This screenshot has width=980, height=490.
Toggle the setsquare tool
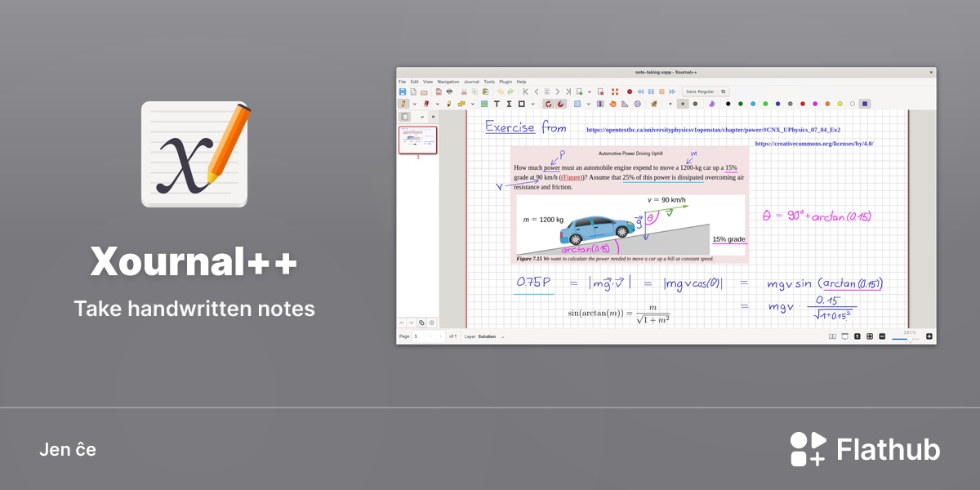coord(625,104)
